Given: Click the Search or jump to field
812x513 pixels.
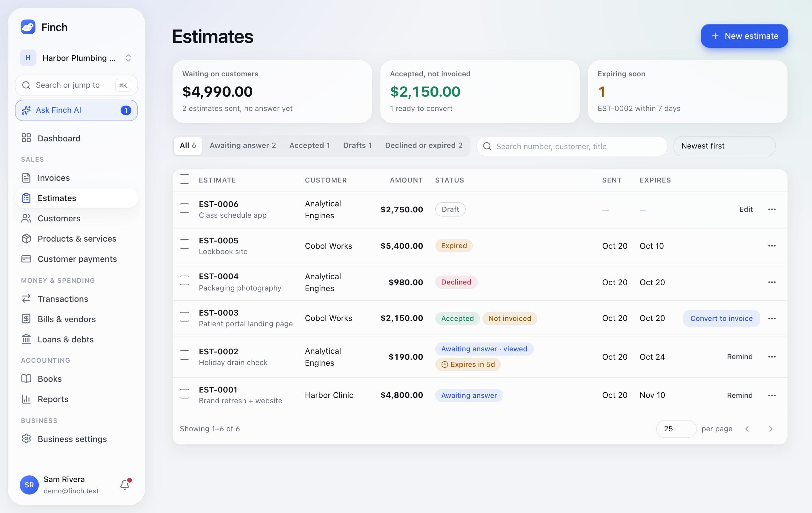Looking at the screenshot, I should coord(76,85).
